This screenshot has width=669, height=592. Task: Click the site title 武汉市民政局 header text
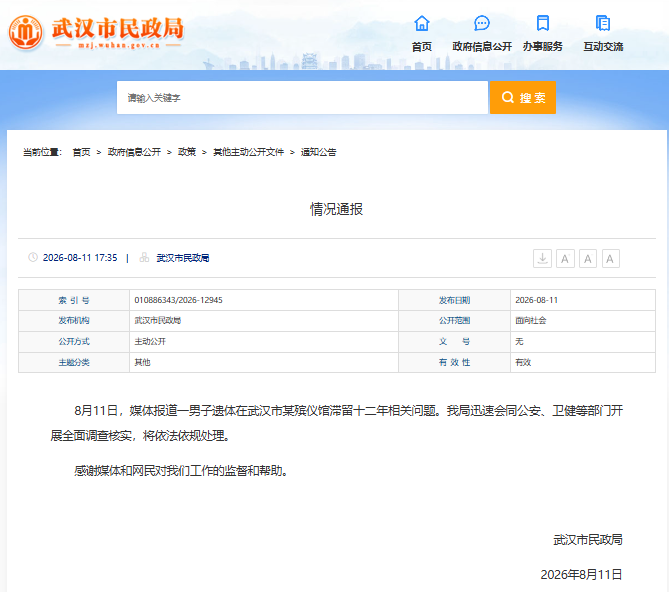pyautogui.click(x=118, y=28)
